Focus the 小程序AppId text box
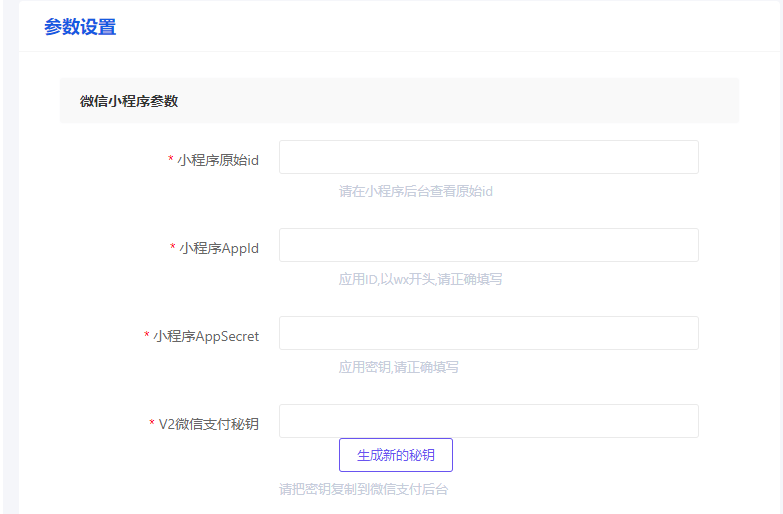The height and width of the screenshot is (514, 783). 488,246
